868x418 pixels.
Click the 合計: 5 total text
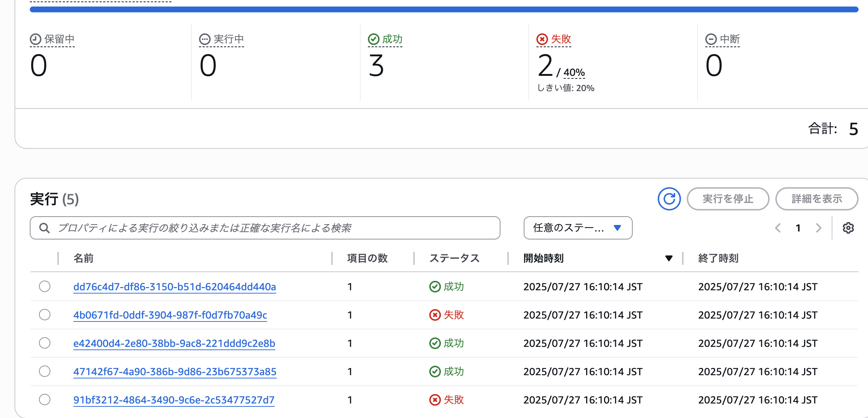click(833, 129)
